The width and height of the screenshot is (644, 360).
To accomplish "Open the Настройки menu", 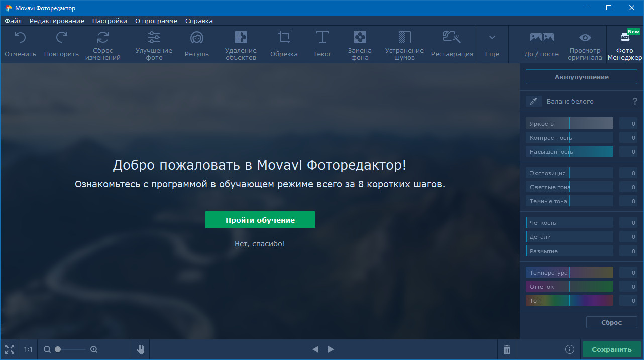I will pos(110,21).
